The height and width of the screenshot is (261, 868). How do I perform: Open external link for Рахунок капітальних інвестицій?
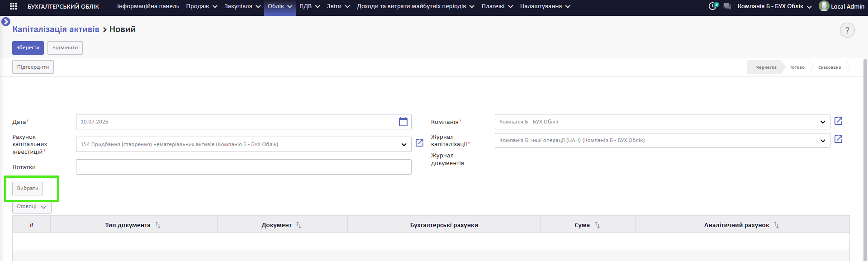[x=419, y=142]
